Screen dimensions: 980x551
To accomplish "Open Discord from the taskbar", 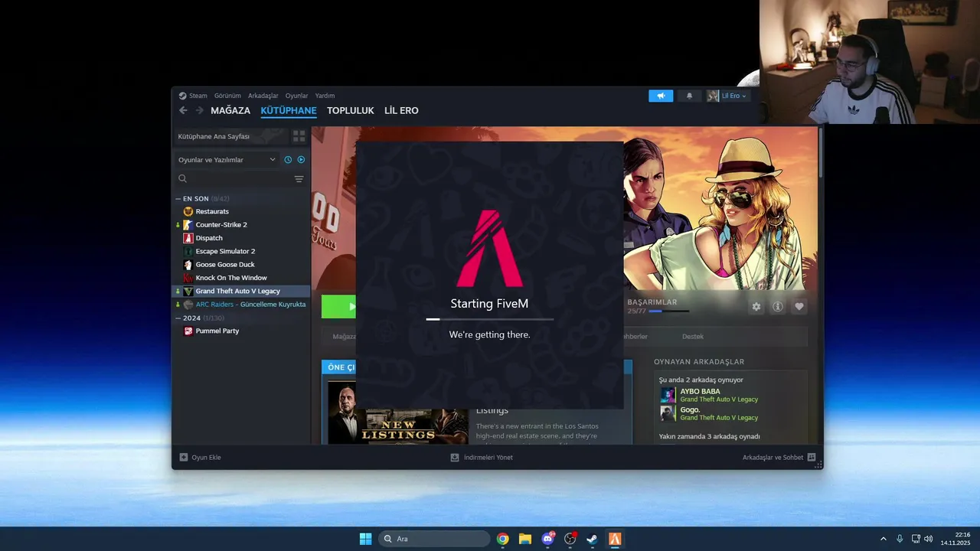I will pos(547,539).
